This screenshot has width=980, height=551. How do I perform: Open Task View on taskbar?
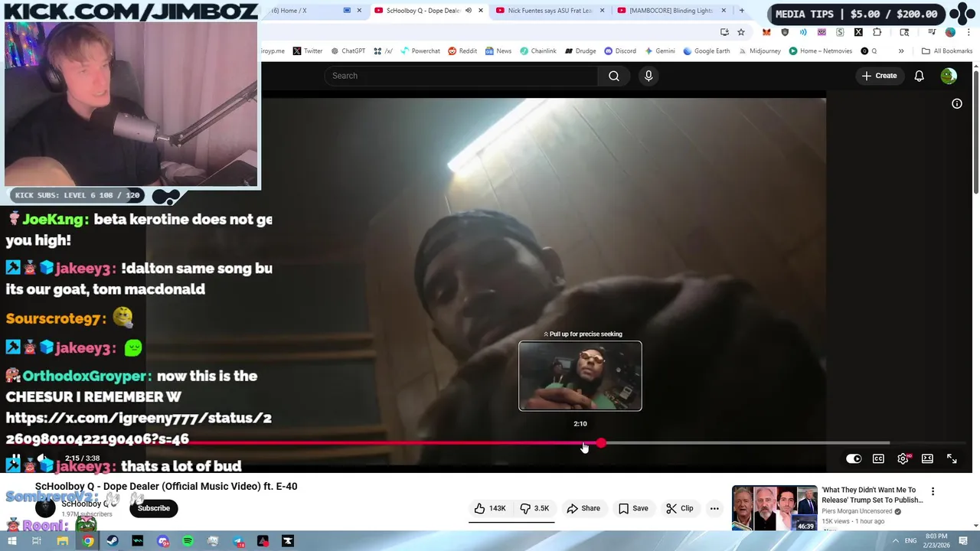click(37, 541)
